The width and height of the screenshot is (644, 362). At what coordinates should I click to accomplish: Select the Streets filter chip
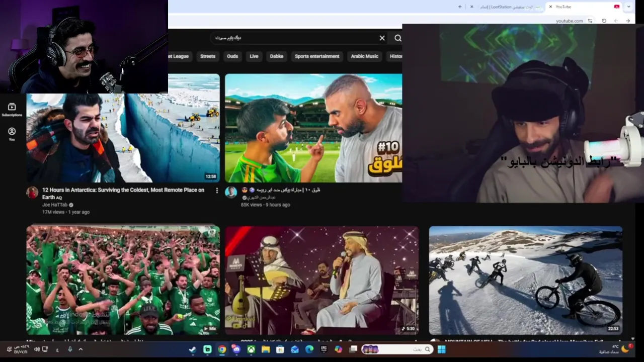[x=208, y=56]
